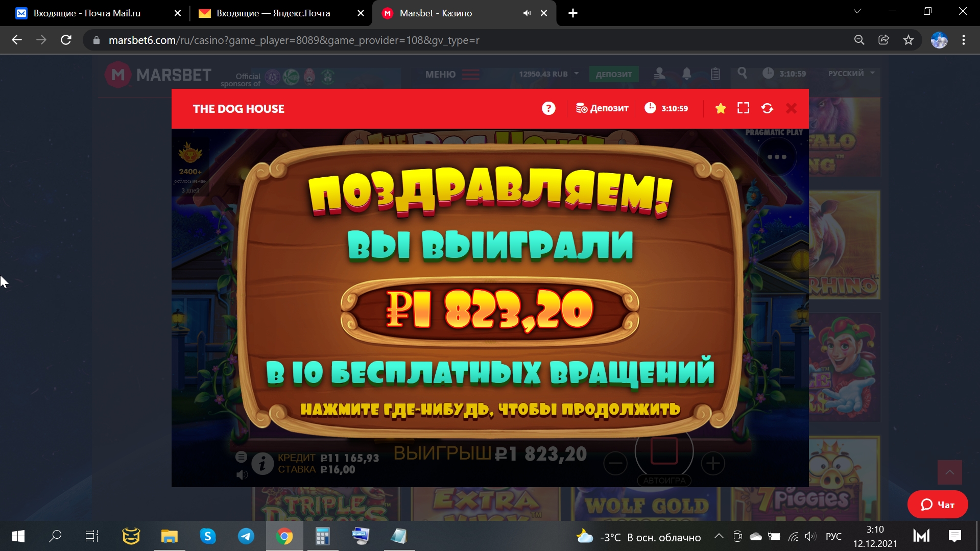Open user profile icon in header
This screenshot has width=980, height=551.
pos(659,74)
